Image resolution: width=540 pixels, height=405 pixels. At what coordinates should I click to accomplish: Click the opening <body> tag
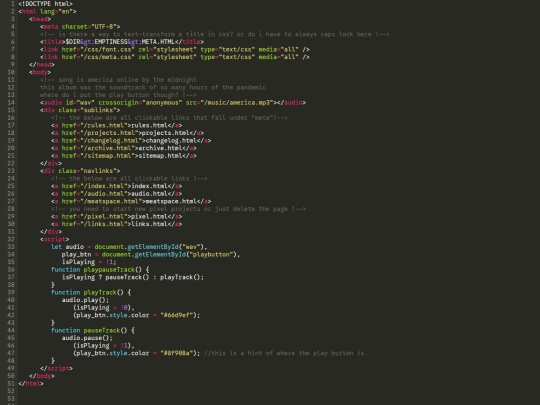pos(40,72)
